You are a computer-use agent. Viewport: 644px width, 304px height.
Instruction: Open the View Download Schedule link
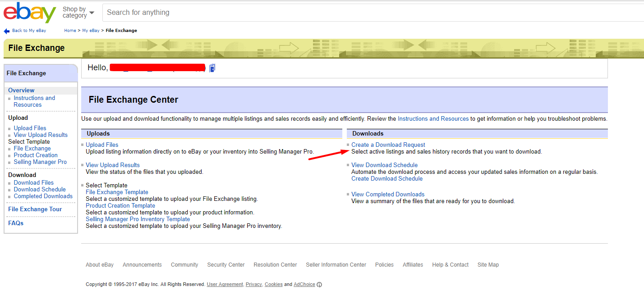coord(384,165)
